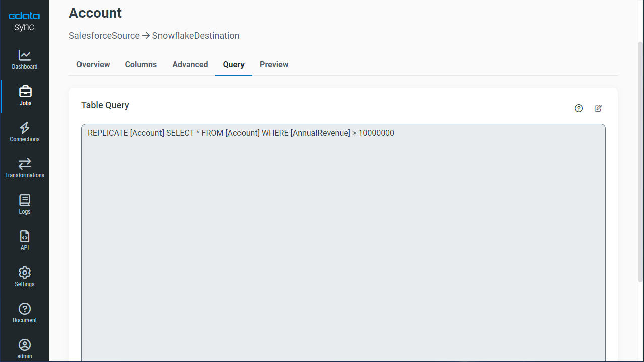Screen dimensions: 644x362
Task: Click the vertical page scrollbar
Action: tap(640, 161)
